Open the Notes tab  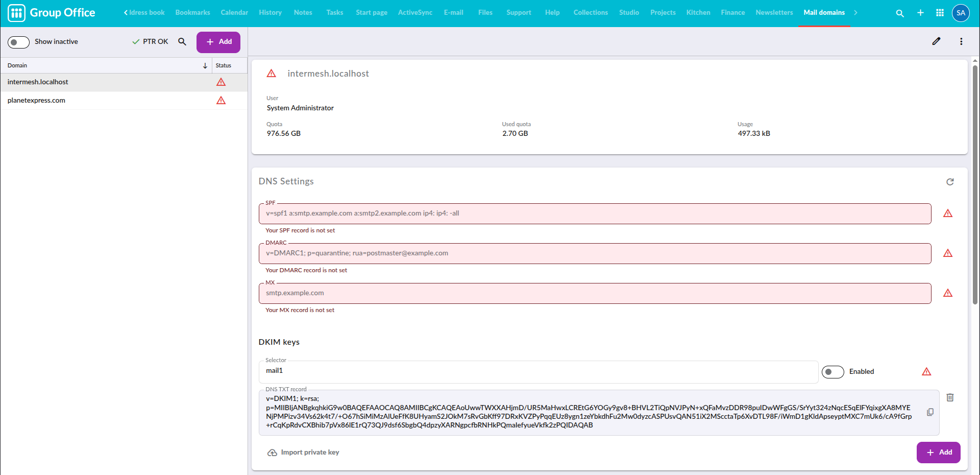pos(303,13)
